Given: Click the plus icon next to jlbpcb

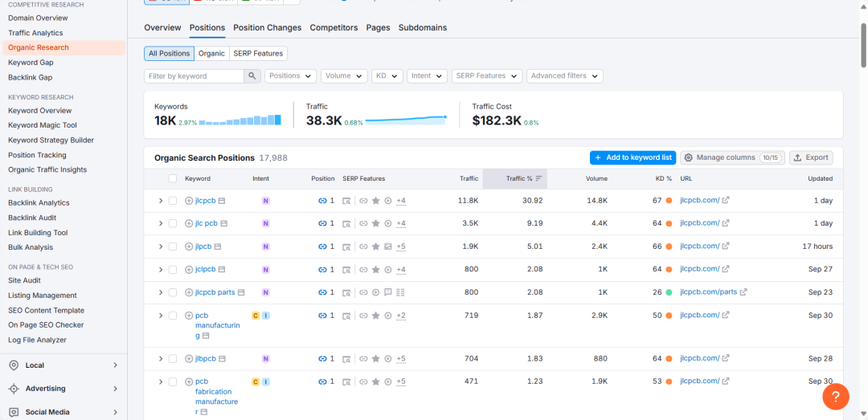Looking at the screenshot, I should [189, 359].
